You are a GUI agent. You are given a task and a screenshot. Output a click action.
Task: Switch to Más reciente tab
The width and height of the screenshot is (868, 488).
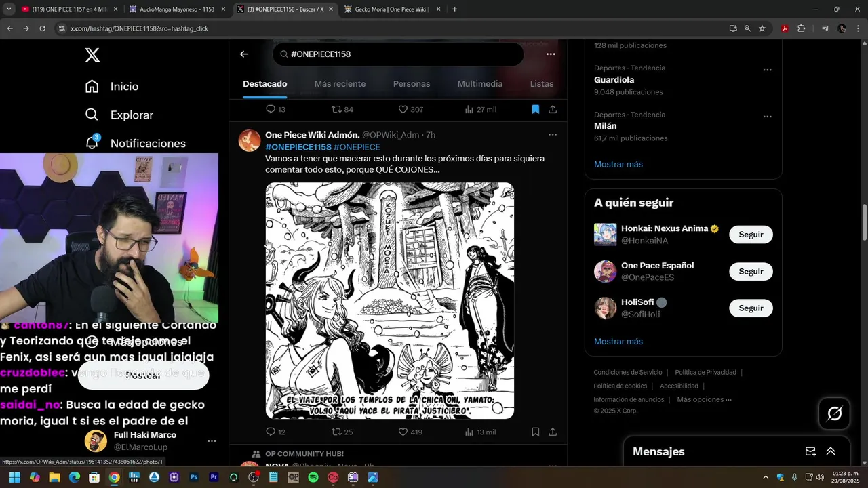pos(340,84)
